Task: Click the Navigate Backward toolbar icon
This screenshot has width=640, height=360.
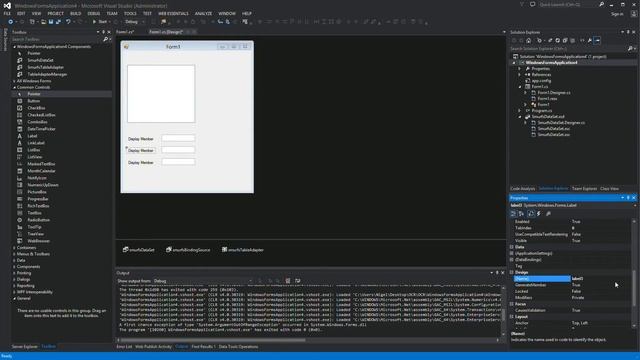Action: 11,22
